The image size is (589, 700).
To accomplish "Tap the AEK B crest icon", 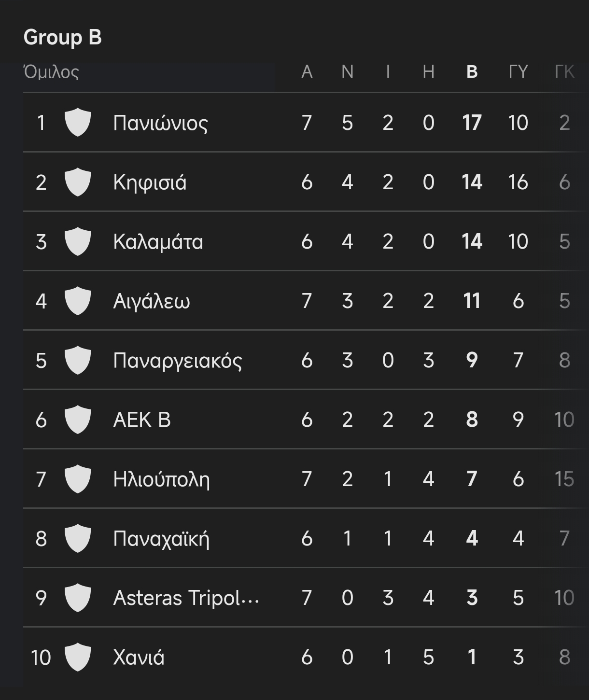I will click(77, 420).
